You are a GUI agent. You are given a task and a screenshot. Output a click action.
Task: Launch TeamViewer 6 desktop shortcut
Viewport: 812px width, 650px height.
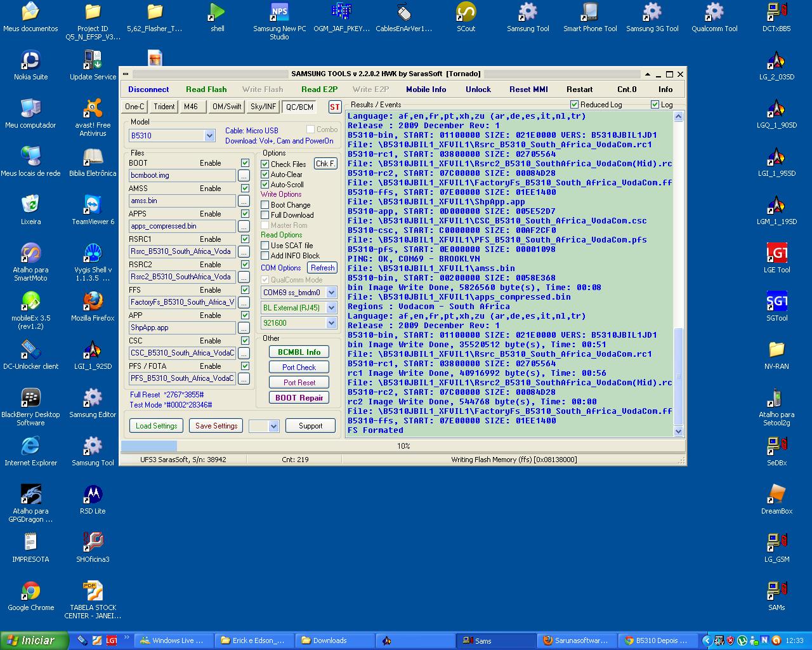93,210
